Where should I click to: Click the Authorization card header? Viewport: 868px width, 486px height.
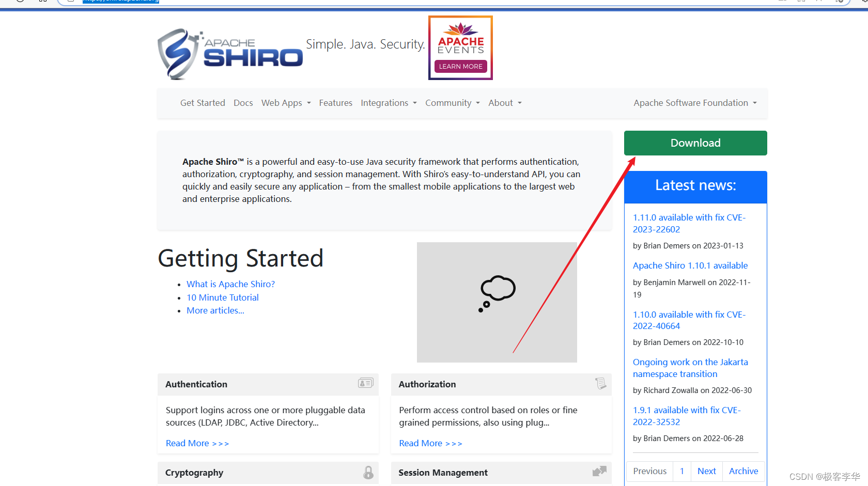click(501, 384)
